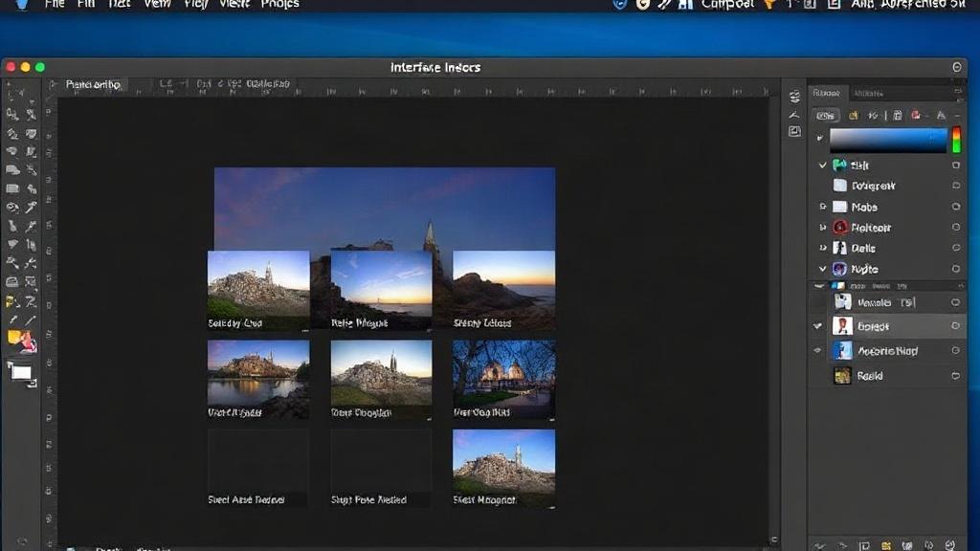Collapse the Nydte layer group chevron
Screen dimensions: 980x551
coord(822,269)
